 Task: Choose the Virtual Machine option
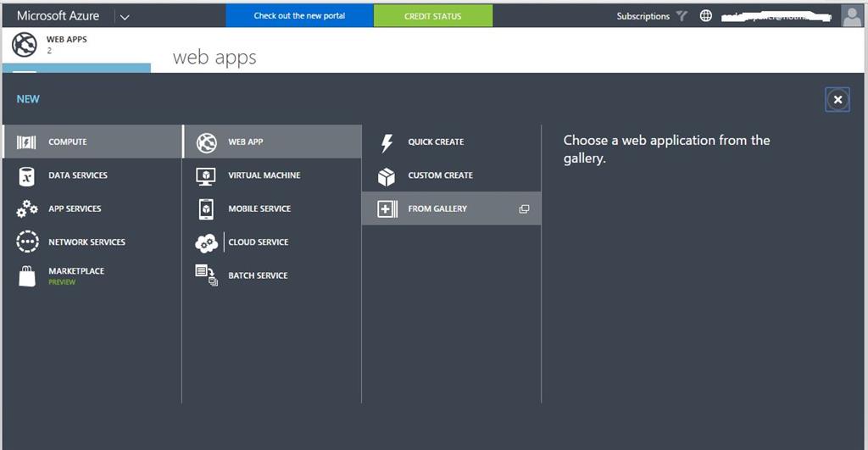[272, 175]
